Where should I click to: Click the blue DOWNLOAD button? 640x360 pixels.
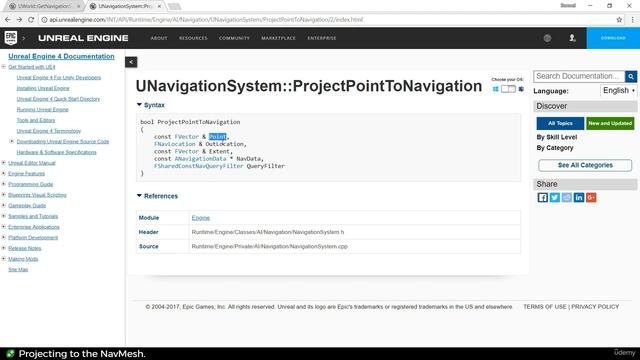(613, 38)
